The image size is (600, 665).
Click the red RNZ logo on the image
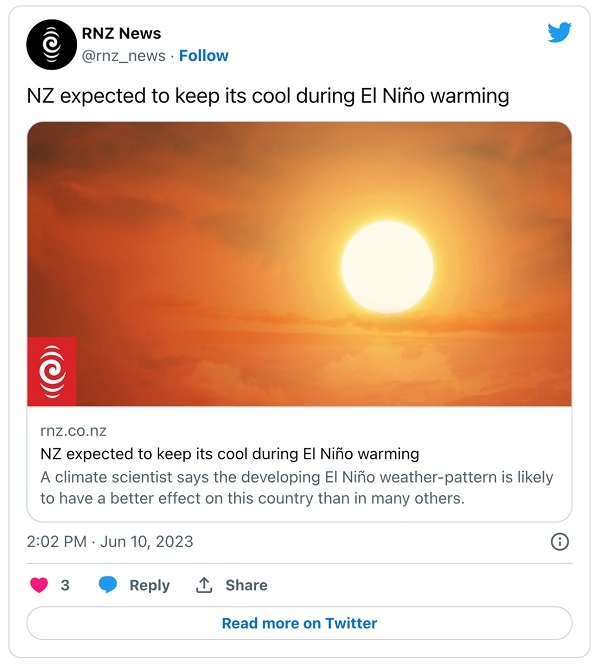pos(51,372)
